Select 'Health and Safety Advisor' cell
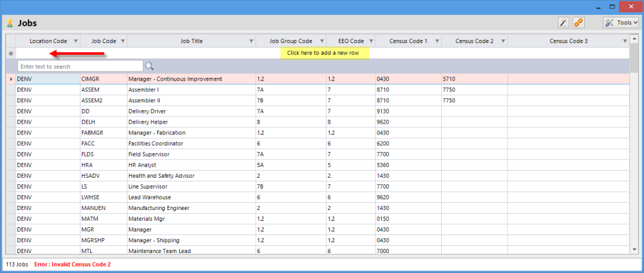The width and height of the screenshot is (644, 273). (191, 176)
